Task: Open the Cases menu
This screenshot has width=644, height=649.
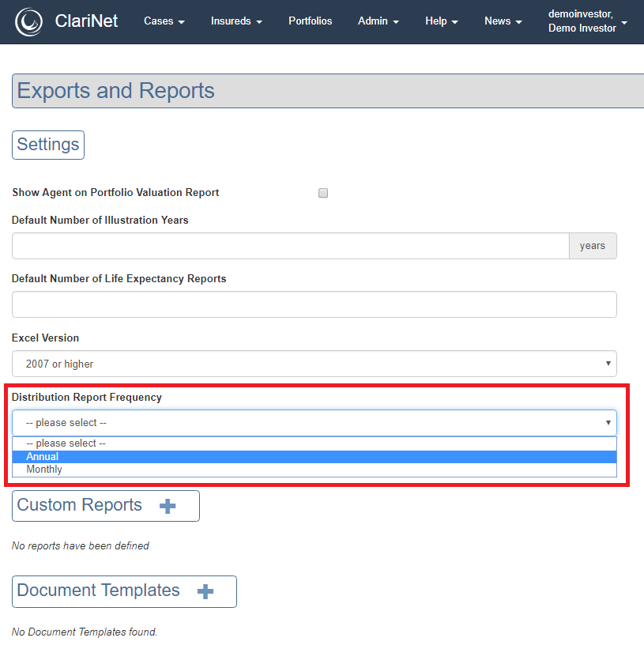Action: [164, 21]
